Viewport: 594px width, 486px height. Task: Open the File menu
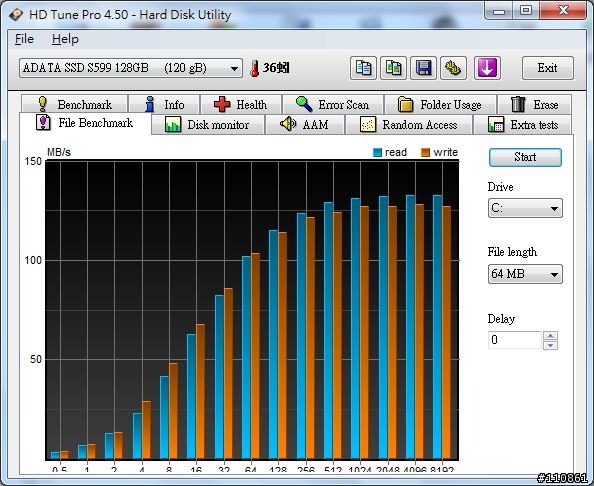point(24,39)
